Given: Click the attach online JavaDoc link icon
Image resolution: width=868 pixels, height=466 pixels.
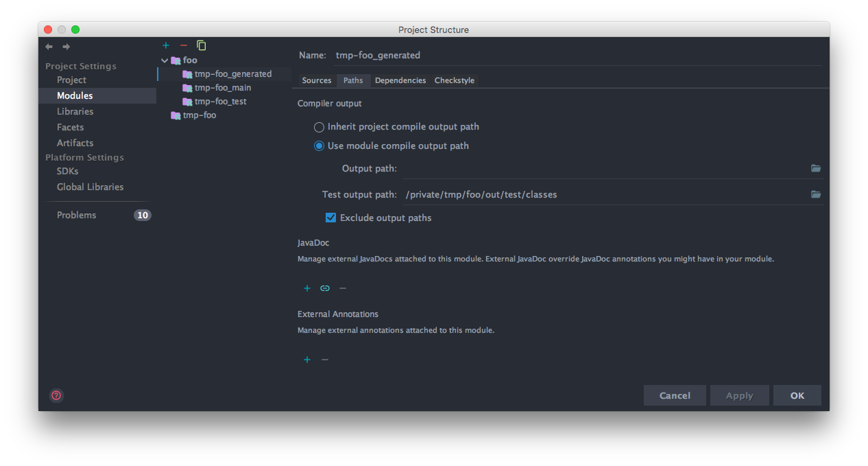Looking at the screenshot, I should tap(324, 288).
